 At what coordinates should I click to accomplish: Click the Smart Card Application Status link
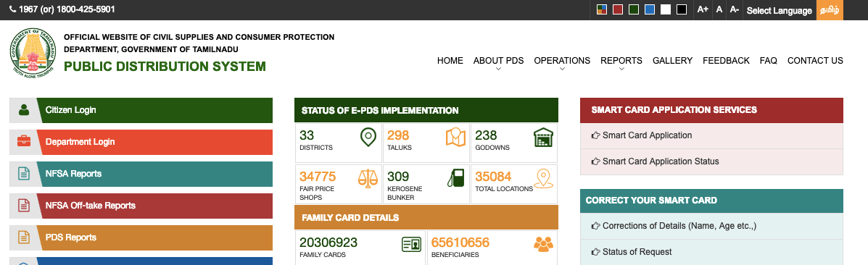point(661,161)
